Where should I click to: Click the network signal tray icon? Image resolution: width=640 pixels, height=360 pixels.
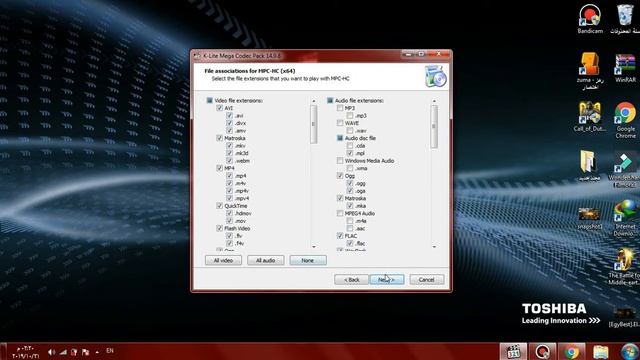pyautogui.click(x=63, y=351)
